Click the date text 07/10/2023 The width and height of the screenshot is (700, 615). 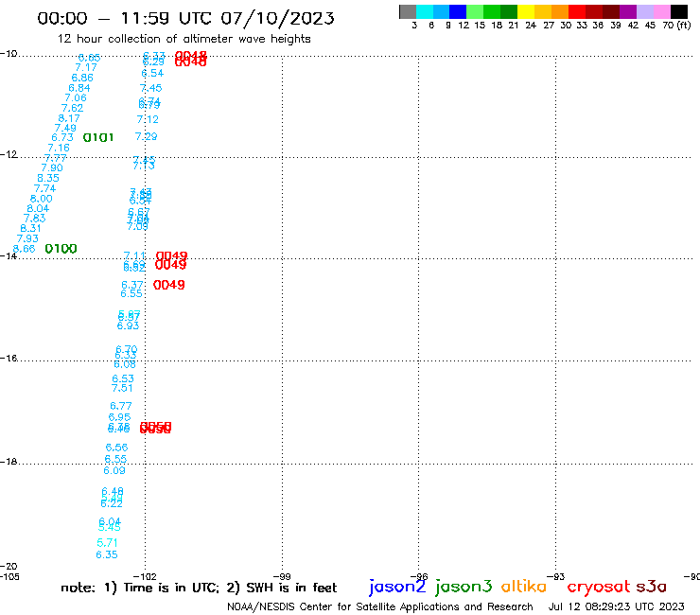tap(278, 18)
